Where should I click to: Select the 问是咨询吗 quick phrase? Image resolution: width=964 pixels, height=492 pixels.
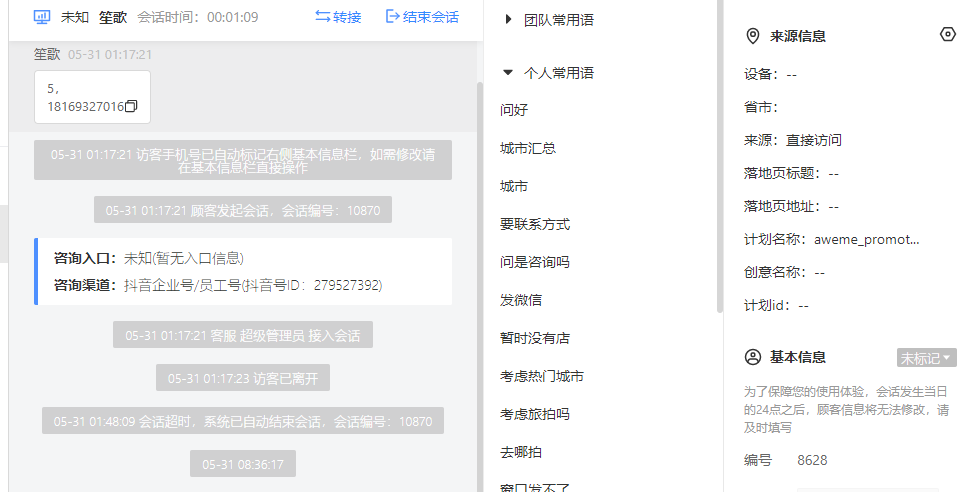(x=535, y=263)
